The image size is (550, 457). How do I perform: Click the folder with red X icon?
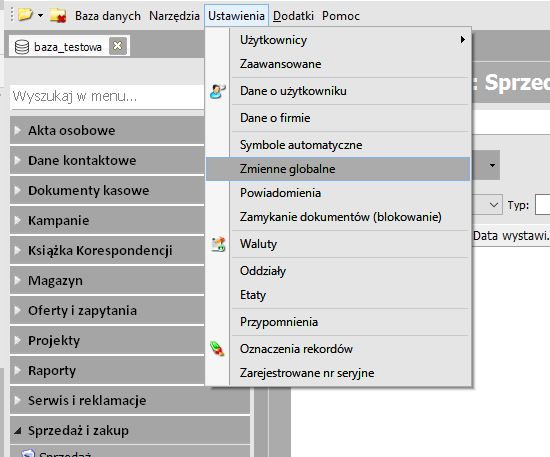click(58, 15)
